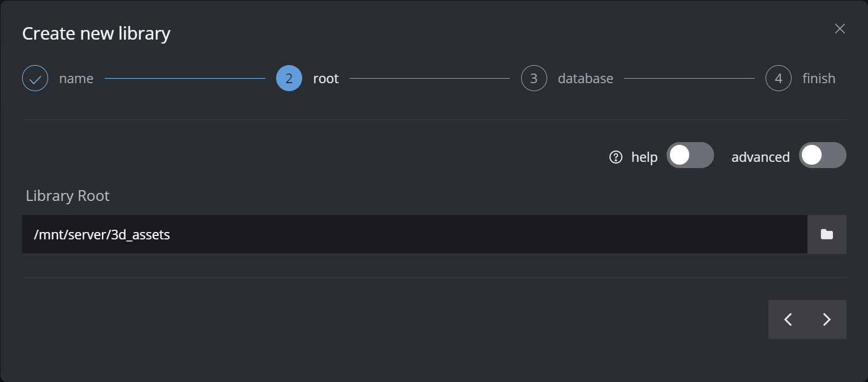Click the step 3 number circle
This screenshot has width=868, height=382.
534,79
